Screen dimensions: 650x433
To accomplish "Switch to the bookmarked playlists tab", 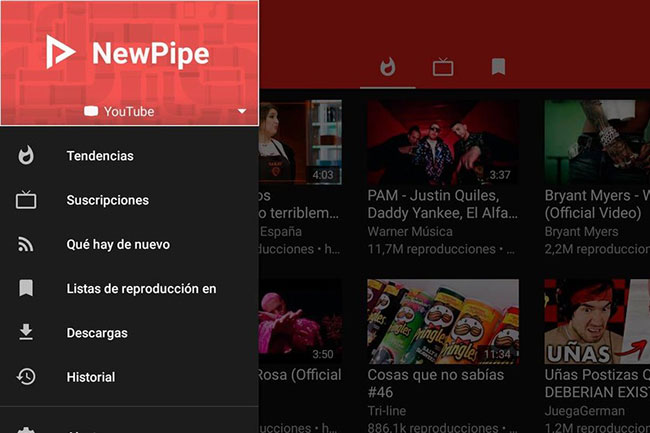I will point(498,67).
